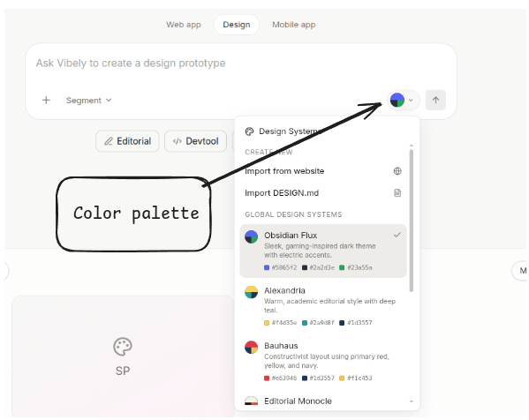
Task: Click the Alexandria color circle icon
Action: [x=252, y=292]
